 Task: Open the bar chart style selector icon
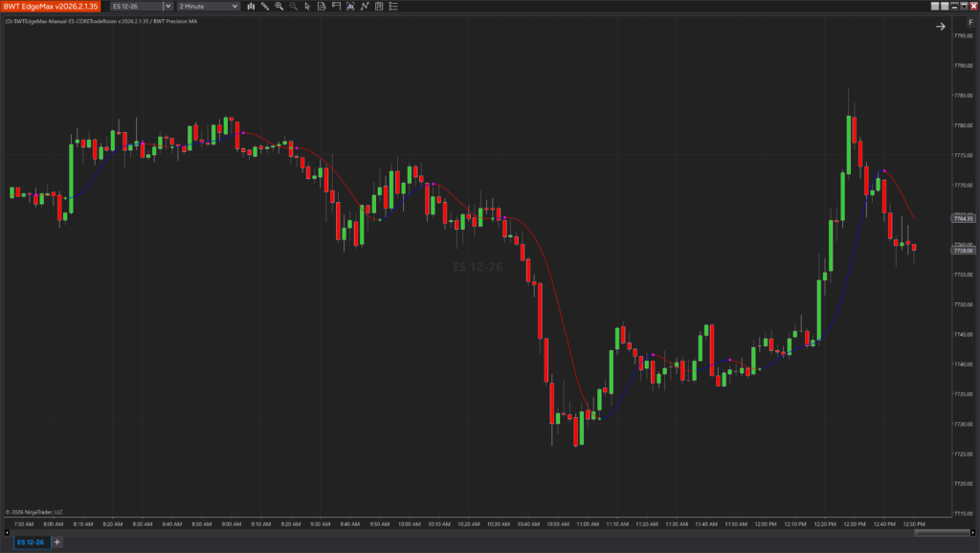pyautogui.click(x=251, y=7)
